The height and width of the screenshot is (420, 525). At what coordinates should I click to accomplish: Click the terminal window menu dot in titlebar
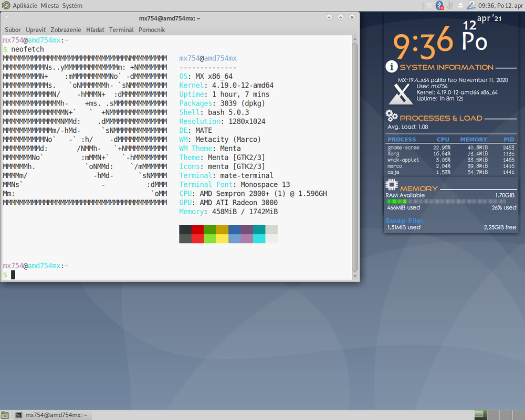(6, 17)
